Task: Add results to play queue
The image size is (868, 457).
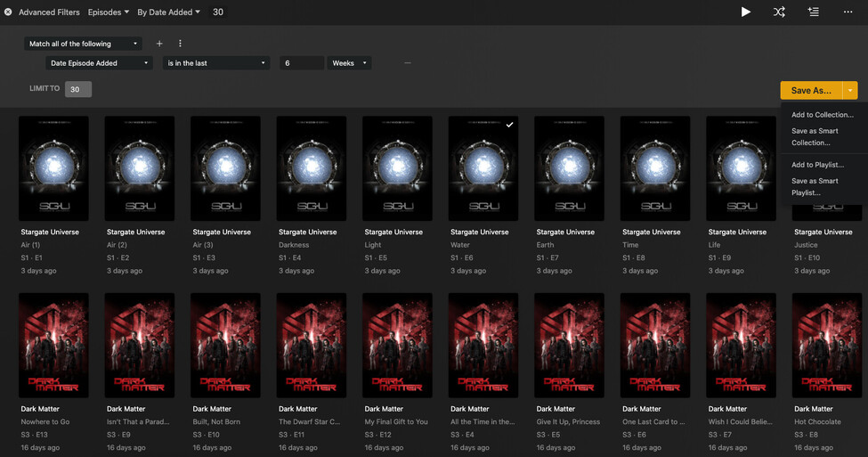Action: (x=813, y=12)
